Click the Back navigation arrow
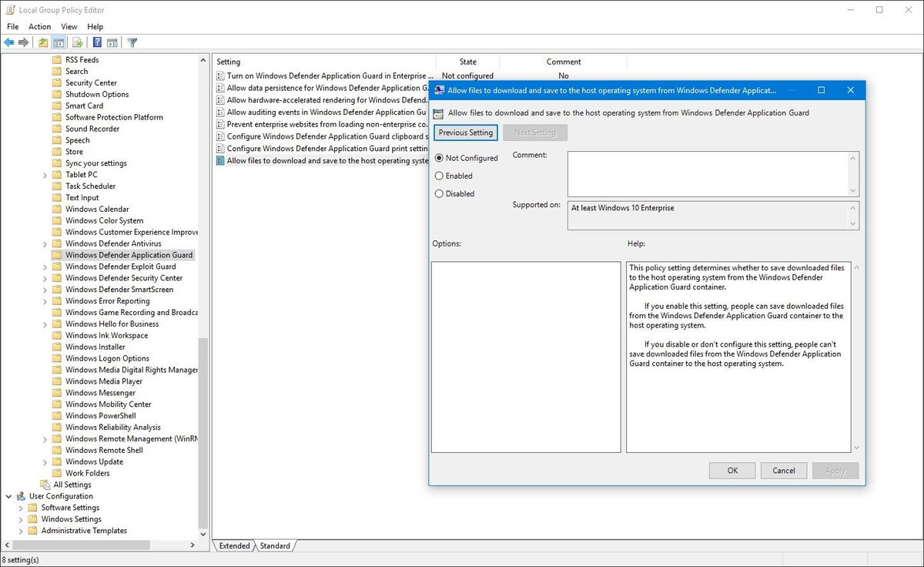This screenshot has width=924, height=567. click(8, 42)
